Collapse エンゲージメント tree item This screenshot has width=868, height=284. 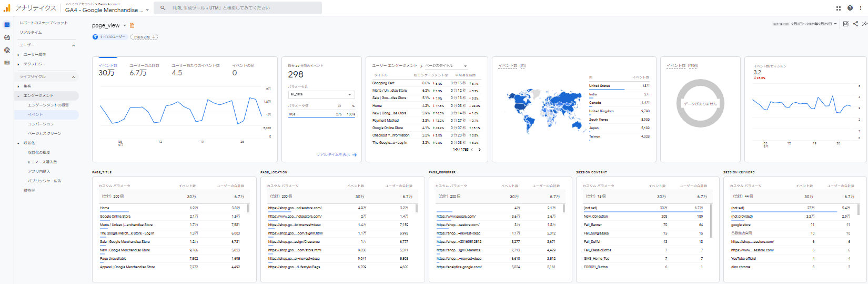point(18,96)
